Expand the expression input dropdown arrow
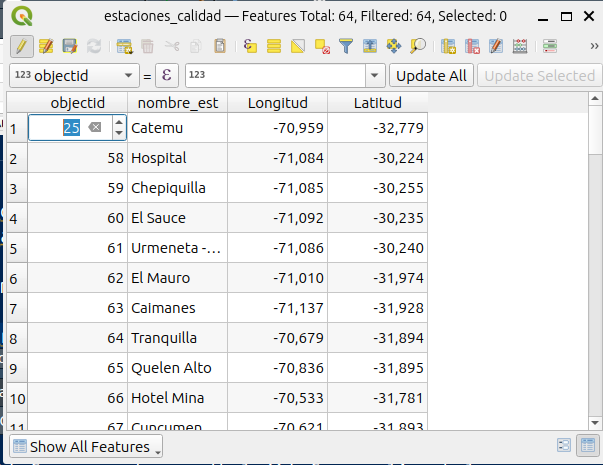 375,76
